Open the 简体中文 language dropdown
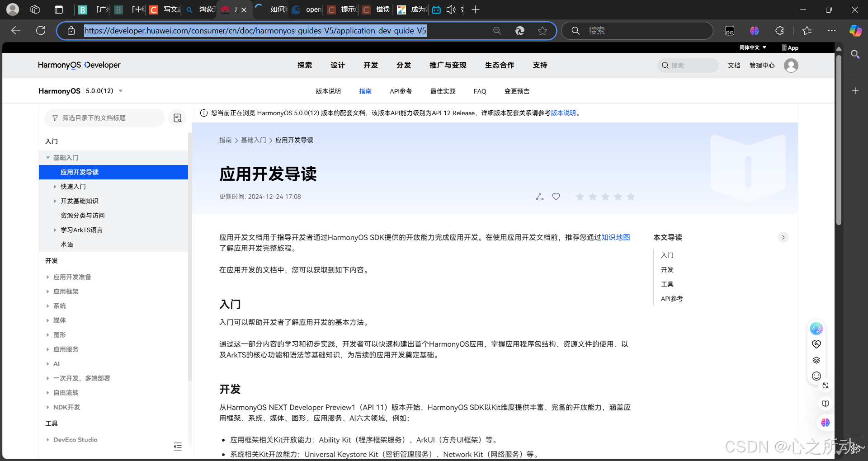 click(x=753, y=47)
